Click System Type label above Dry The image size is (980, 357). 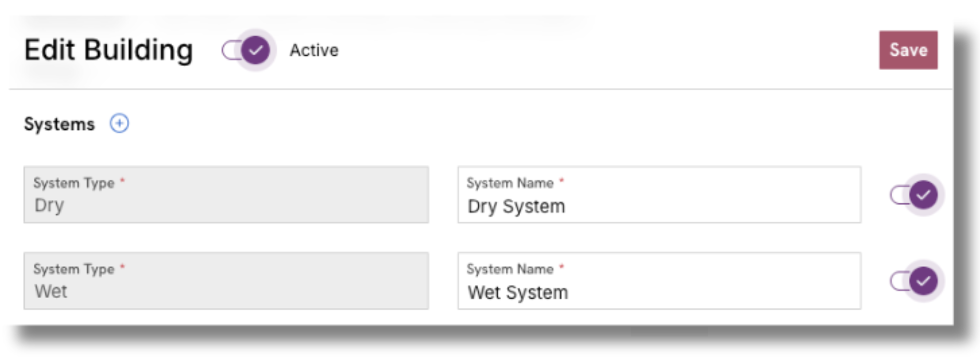(74, 183)
